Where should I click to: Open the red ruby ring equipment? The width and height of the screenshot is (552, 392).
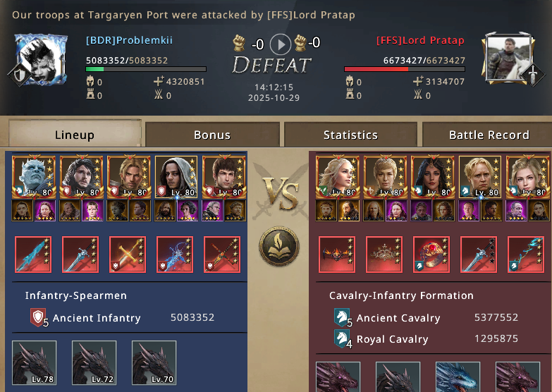pyautogui.click(x=431, y=255)
